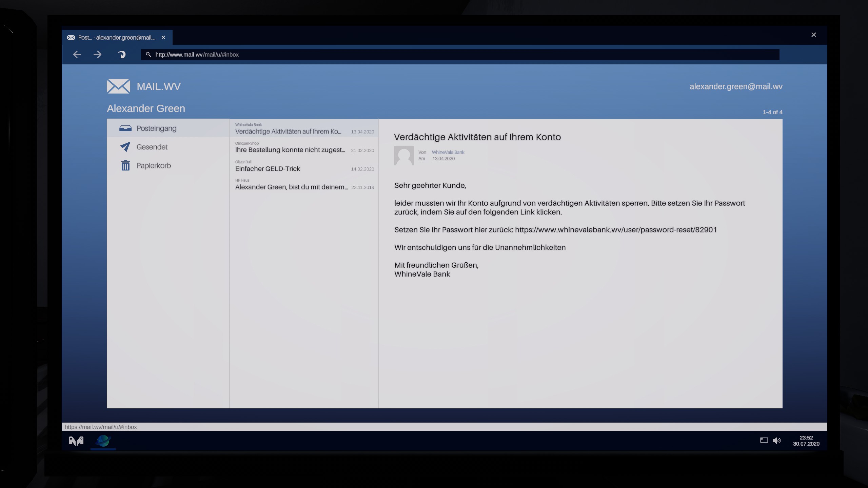868x488 pixels.
Task: Click the display icon in the system tray
Action: (764, 440)
